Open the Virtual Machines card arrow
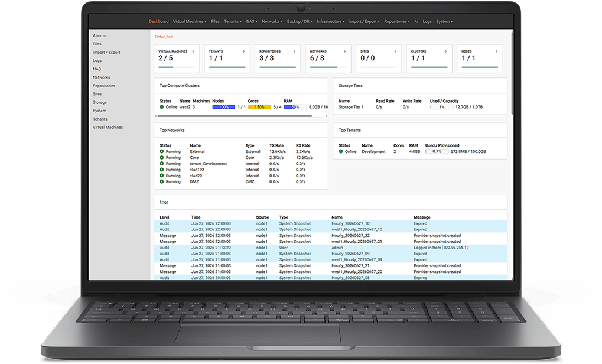Screen dimensions: 602x364 pyautogui.click(x=193, y=51)
